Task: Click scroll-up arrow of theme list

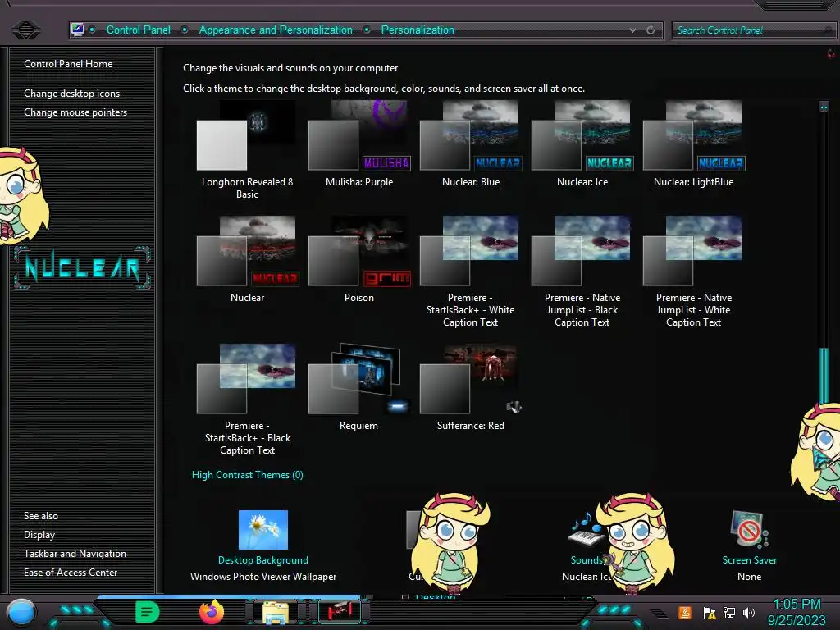Action: [824, 106]
